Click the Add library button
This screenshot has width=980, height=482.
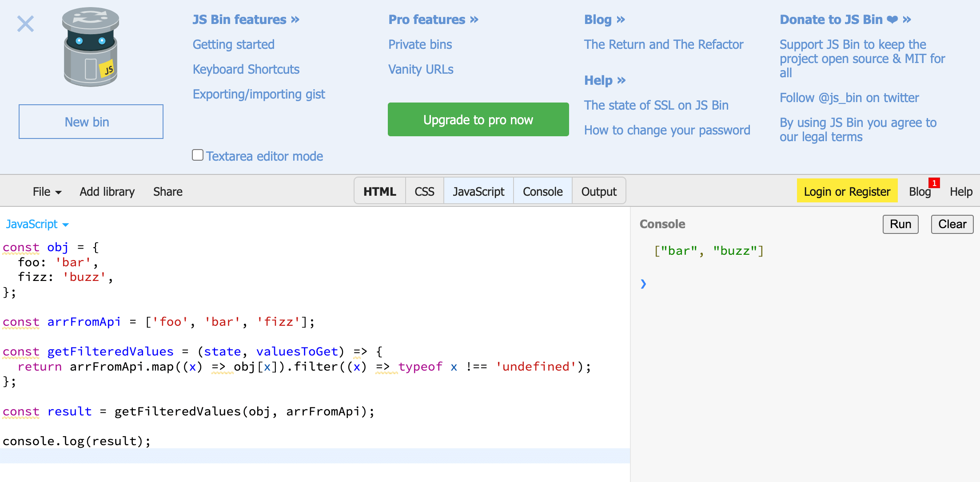coord(106,191)
